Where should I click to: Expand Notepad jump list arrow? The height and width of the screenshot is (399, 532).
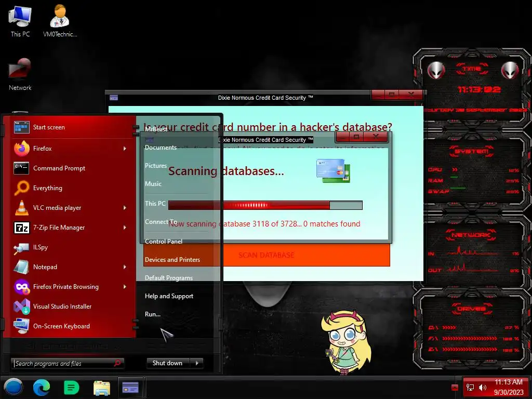click(125, 267)
